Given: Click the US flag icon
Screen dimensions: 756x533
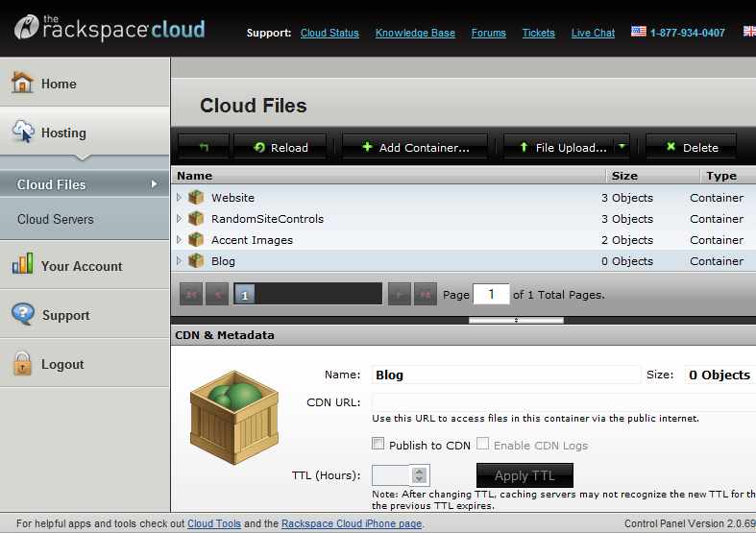Looking at the screenshot, I should 639,32.
